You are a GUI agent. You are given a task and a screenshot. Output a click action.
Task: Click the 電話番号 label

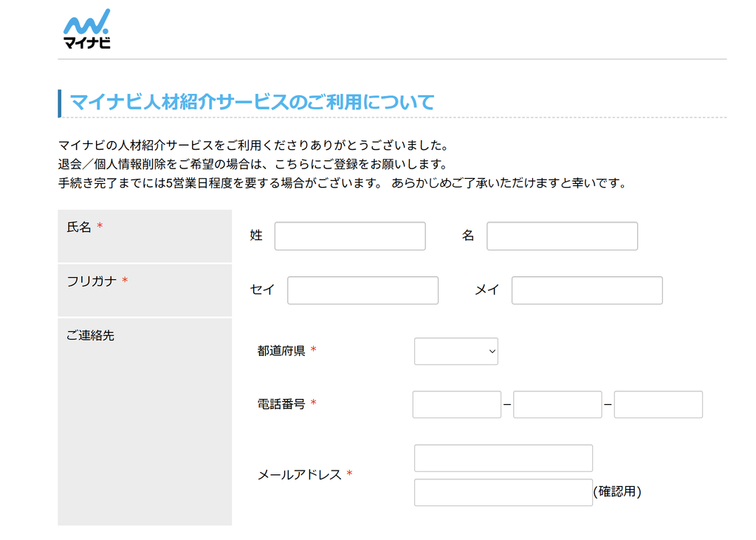(281, 404)
